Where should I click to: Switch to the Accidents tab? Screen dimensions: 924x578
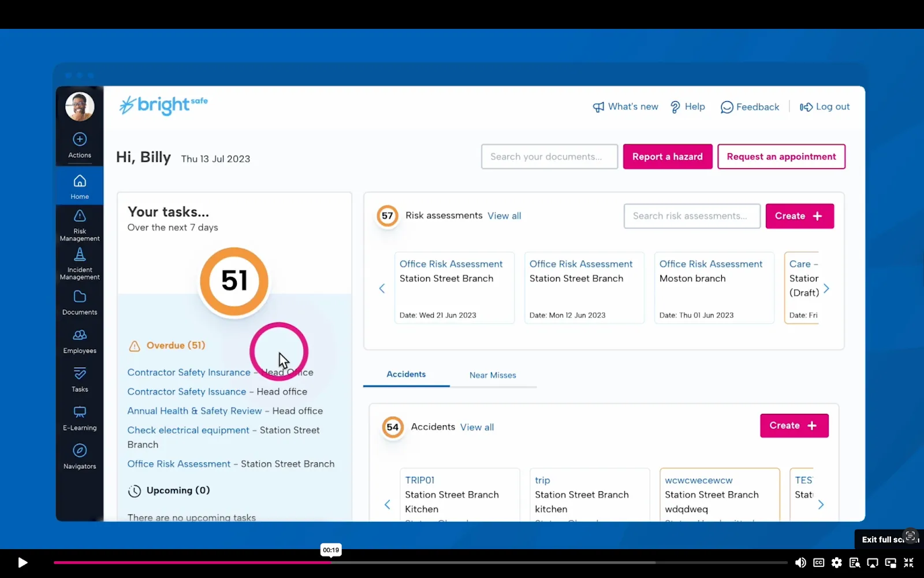point(406,375)
